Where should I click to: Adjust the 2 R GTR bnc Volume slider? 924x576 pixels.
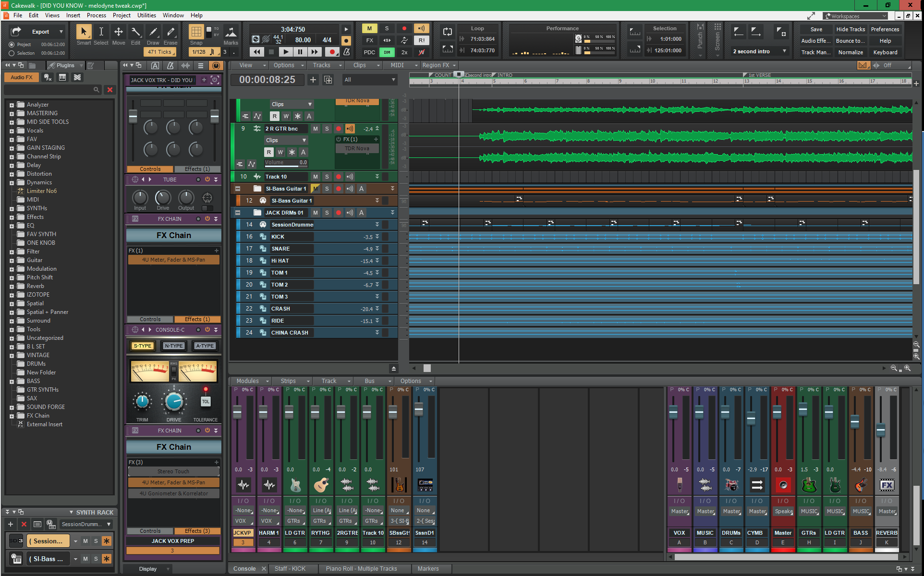coord(286,163)
